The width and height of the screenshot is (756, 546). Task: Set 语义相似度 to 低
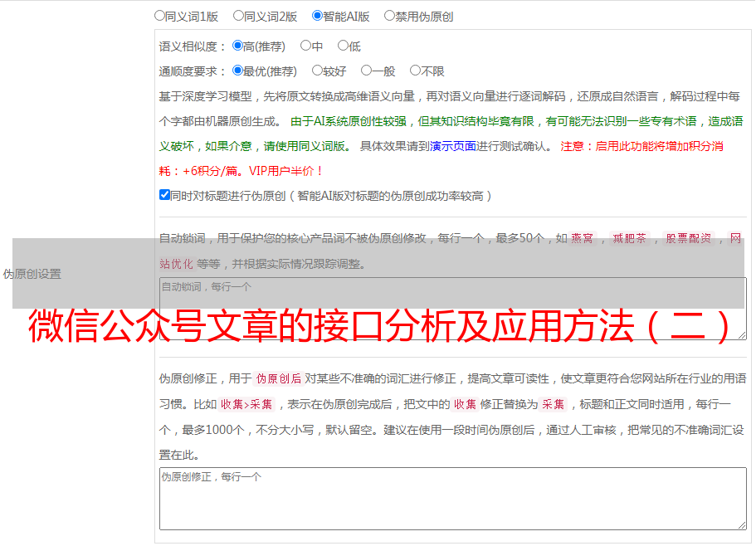coord(343,46)
